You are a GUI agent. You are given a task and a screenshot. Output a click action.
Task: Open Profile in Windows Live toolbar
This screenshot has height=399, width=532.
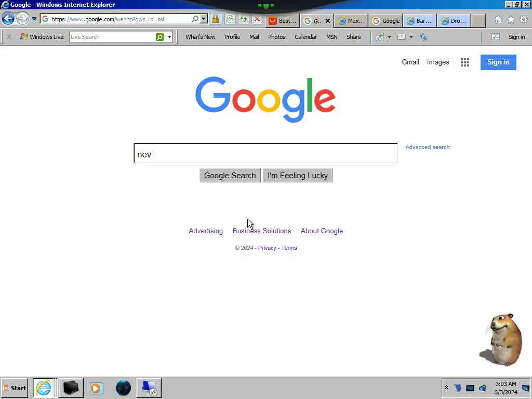pos(232,37)
